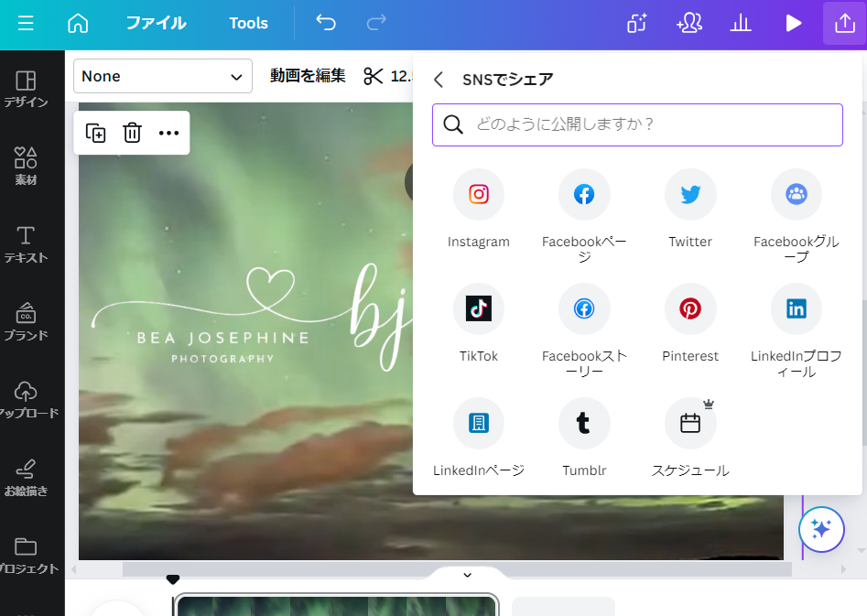Image resolution: width=867 pixels, height=616 pixels.
Task: Delete the page with the trash icon
Action: tap(132, 133)
